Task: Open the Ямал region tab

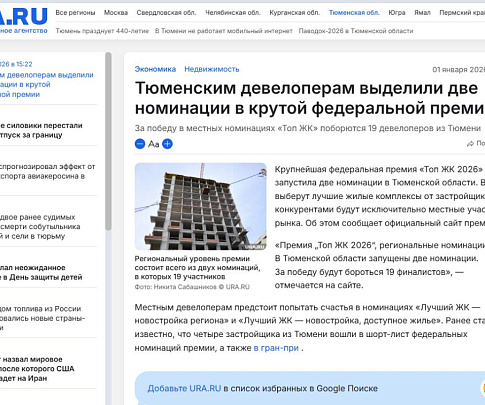Action: (x=422, y=13)
